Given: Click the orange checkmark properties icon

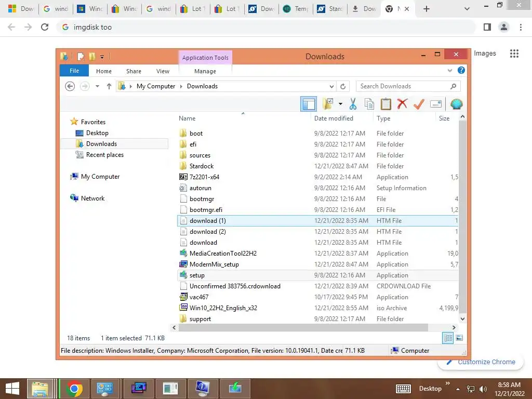Looking at the screenshot, I should pyautogui.click(x=419, y=104).
